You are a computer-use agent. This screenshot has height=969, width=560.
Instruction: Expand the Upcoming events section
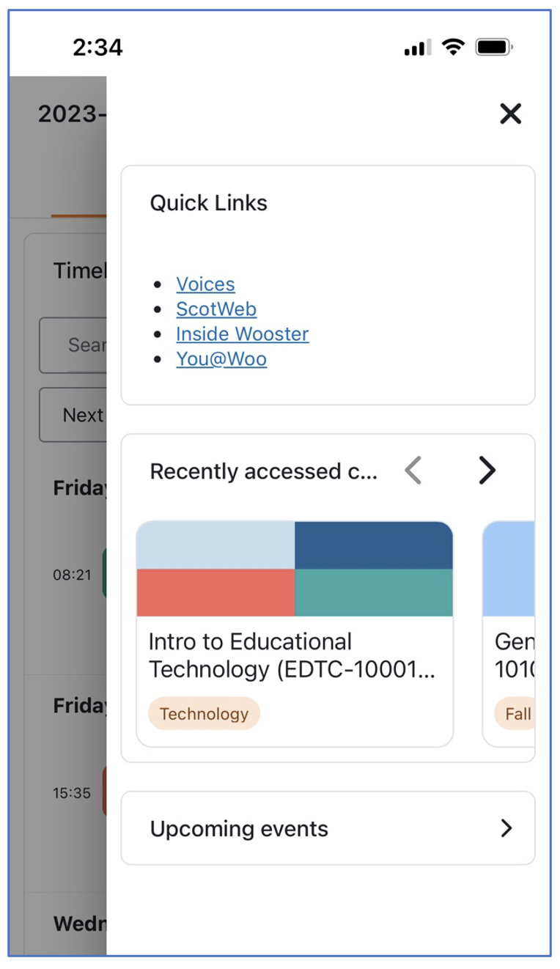click(328, 828)
